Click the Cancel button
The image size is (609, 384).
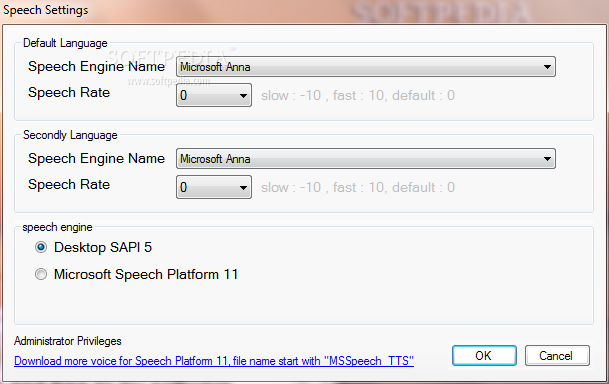pos(557,356)
